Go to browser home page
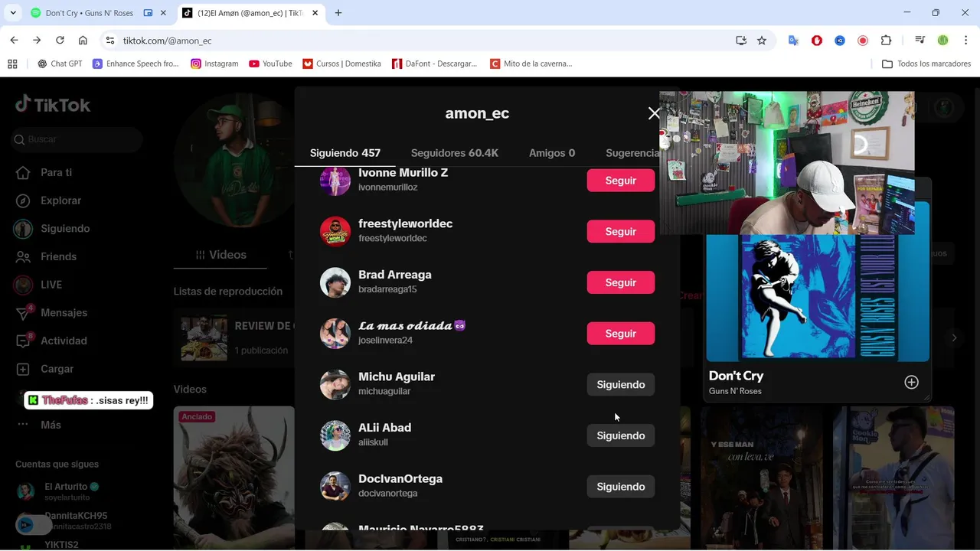Viewport: 980px width, 551px height. [83, 41]
